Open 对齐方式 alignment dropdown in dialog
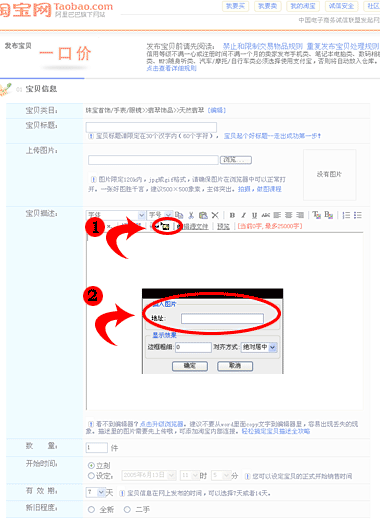380x519 pixels. (259, 347)
